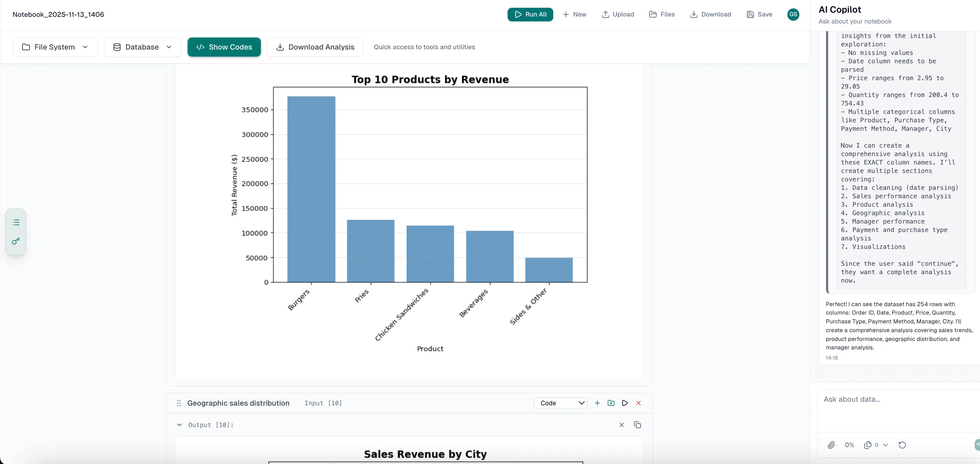980x464 pixels.
Task: Open the table of contents sidebar
Action: coord(15,222)
